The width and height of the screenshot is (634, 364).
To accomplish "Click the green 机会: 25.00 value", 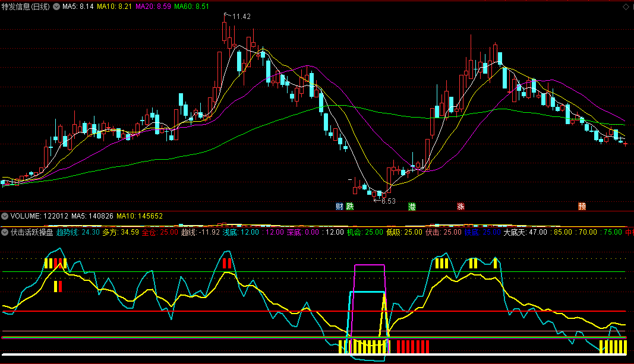I will coord(365,232).
